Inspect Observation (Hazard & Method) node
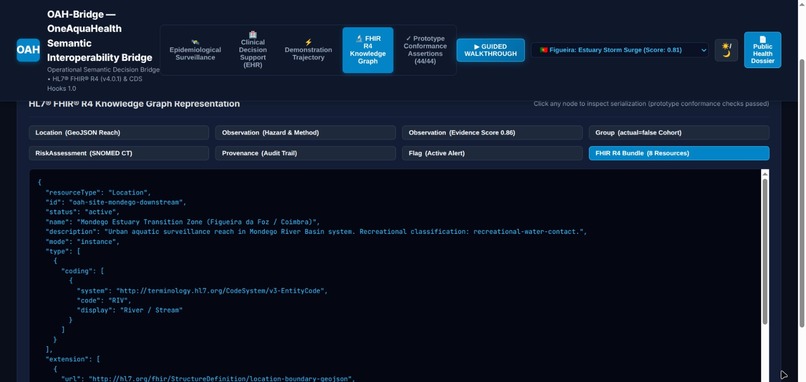Viewport: 806px width, 382px height. (x=305, y=133)
